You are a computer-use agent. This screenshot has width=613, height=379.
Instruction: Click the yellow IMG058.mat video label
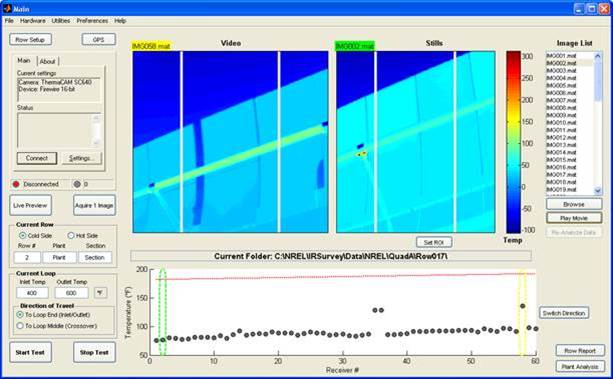pyautogui.click(x=151, y=46)
